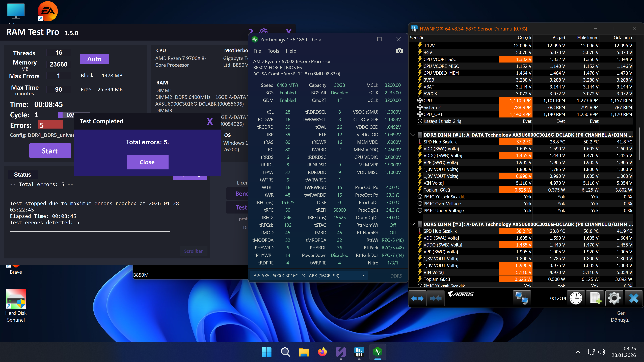
Task: Start HWiNFO sensor logging with sheet-plus icon
Action: (x=595, y=298)
